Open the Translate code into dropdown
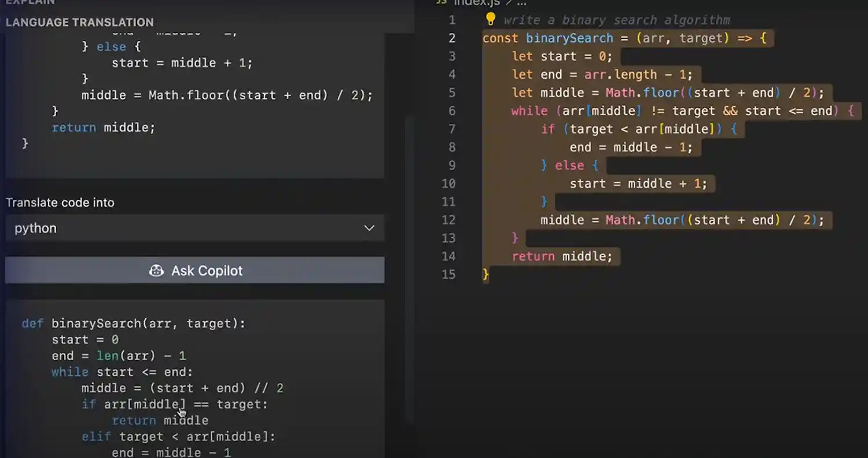 pyautogui.click(x=194, y=228)
